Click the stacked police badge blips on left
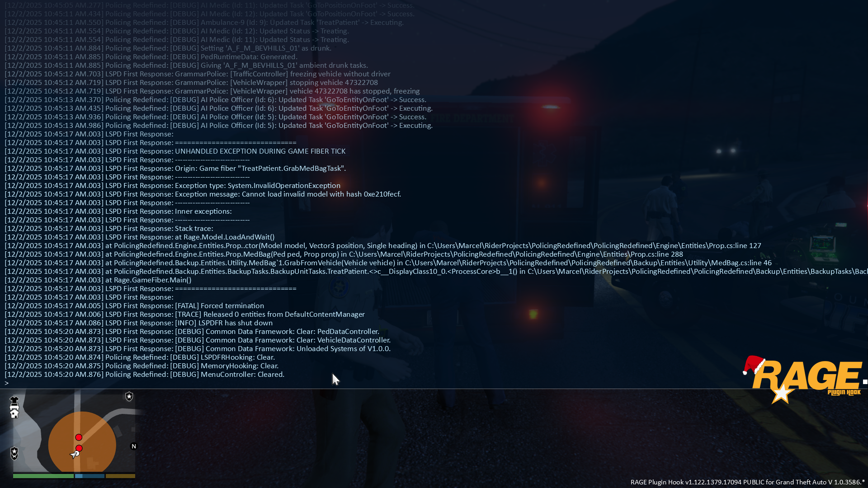This screenshot has height=488, width=868. [x=14, y=453]
